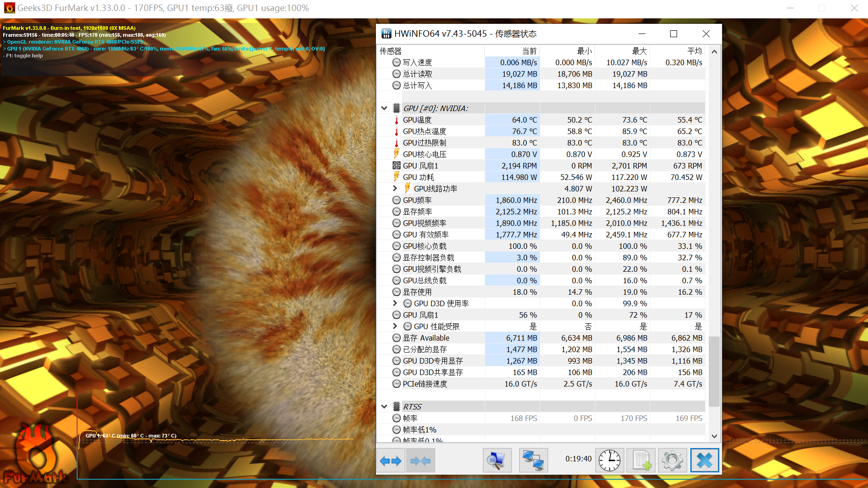This screenshot has width=868, height=488.
Task: Click the round icon beside GPU核心负载
Action: 397,246
